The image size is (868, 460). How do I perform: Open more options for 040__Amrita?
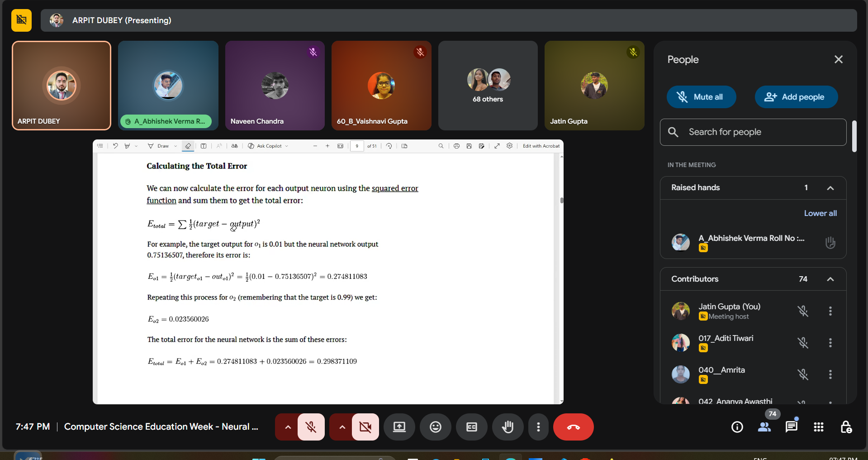830,374
